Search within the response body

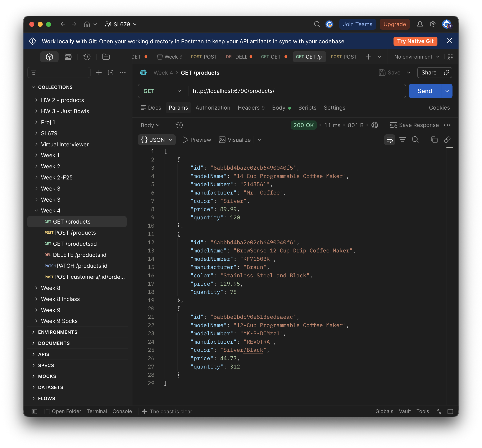[415, 140]
